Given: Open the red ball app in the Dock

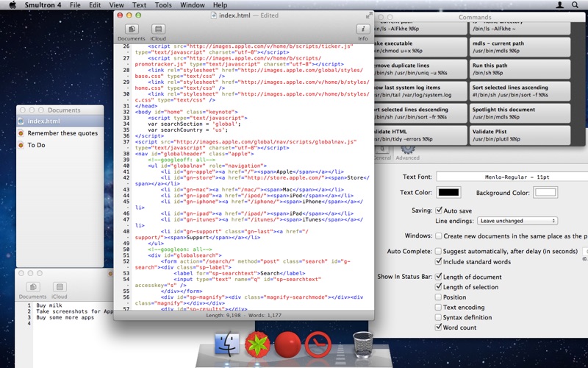Looking at the screenshot, I should pyautogui.click(x=287, y=344).
